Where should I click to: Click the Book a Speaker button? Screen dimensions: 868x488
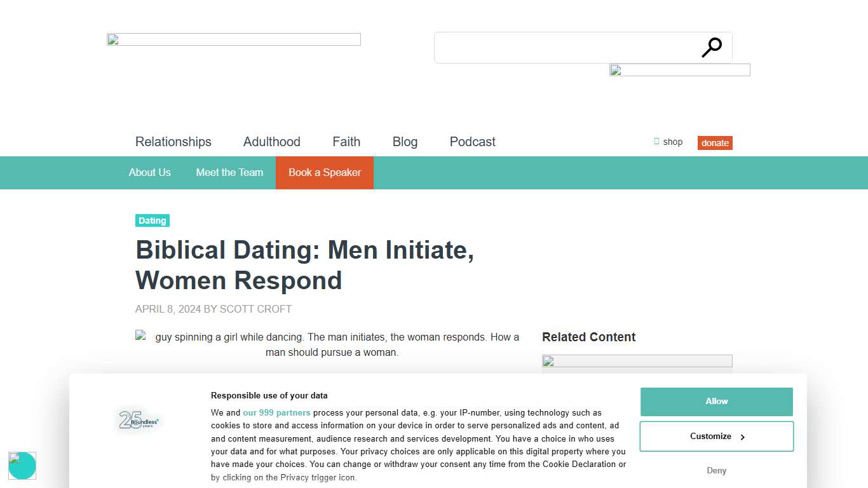tap(324, 172)
